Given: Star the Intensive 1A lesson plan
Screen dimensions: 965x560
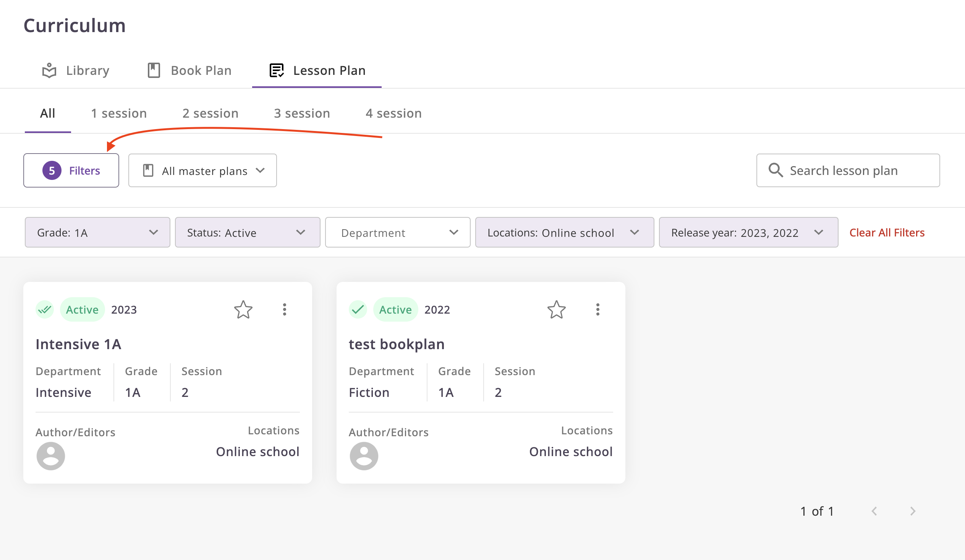Looking at the screenshot, I should pos(243,309).
